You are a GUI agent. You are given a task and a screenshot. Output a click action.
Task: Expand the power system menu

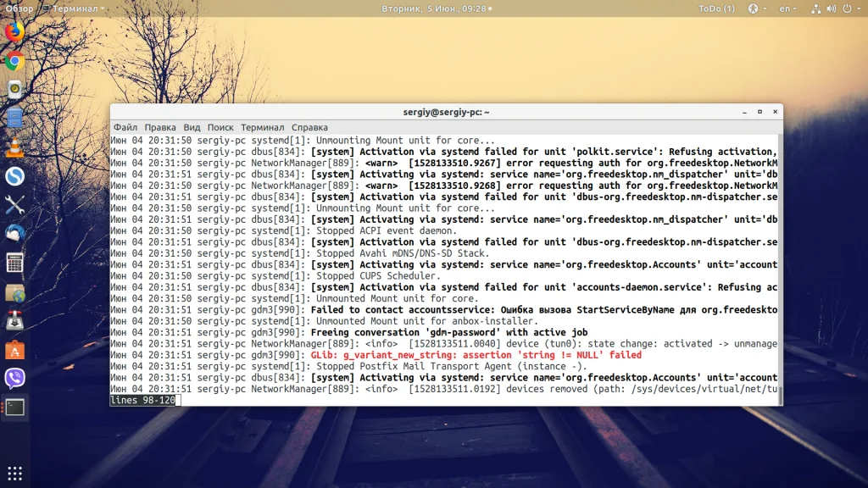[x=851, y=8]
